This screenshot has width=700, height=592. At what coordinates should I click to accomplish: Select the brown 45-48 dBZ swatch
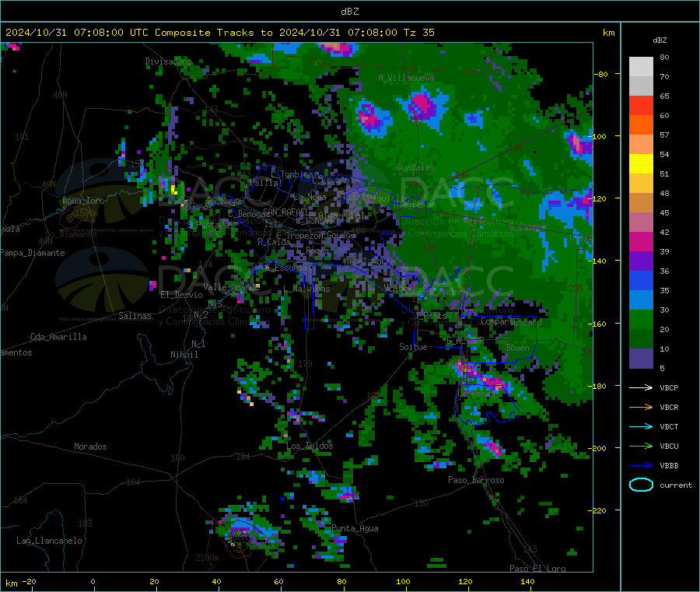tap(641, 203)
